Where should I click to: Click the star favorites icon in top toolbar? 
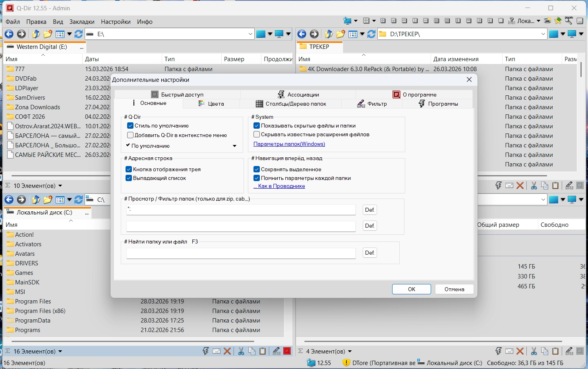tap(558, 21)
